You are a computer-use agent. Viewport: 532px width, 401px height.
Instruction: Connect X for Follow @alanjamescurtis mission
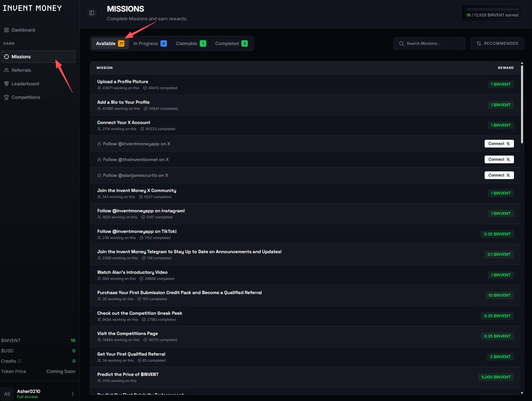499,175
